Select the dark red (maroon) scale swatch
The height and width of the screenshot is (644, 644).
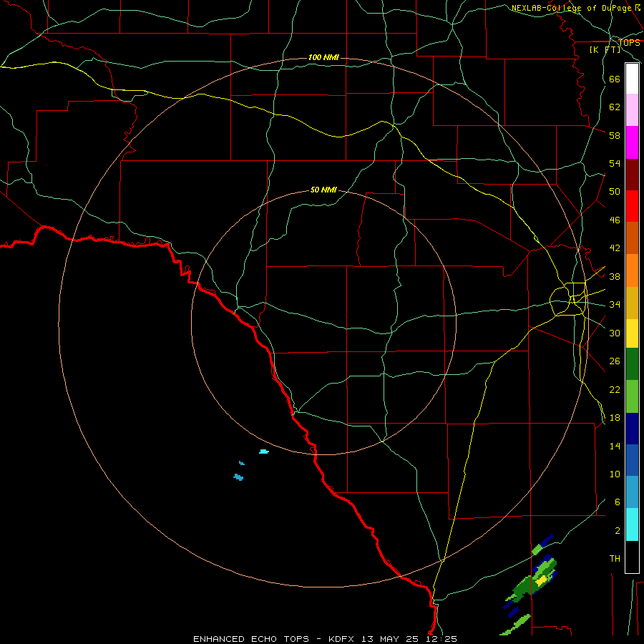(632, 175)
